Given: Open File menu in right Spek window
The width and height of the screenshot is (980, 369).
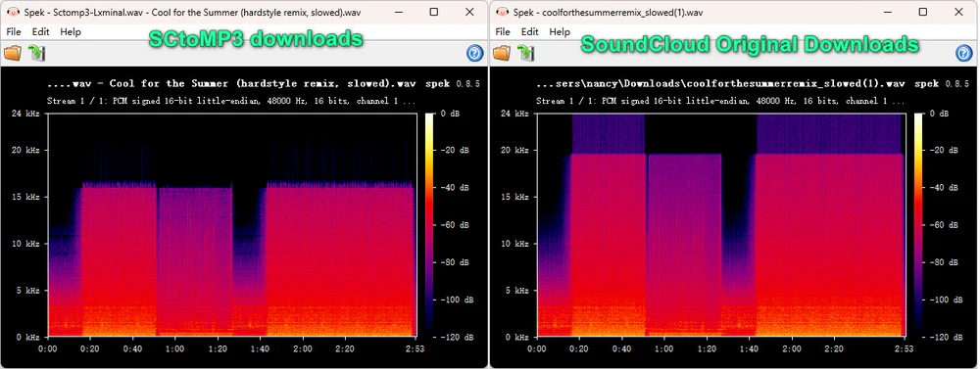Looking at the screenshot, I should [x=503, y=31].
